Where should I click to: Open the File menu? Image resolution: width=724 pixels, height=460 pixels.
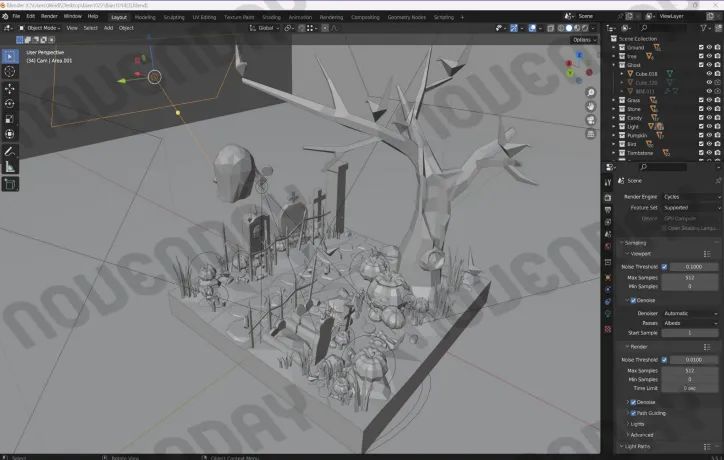tap(16, 16)
